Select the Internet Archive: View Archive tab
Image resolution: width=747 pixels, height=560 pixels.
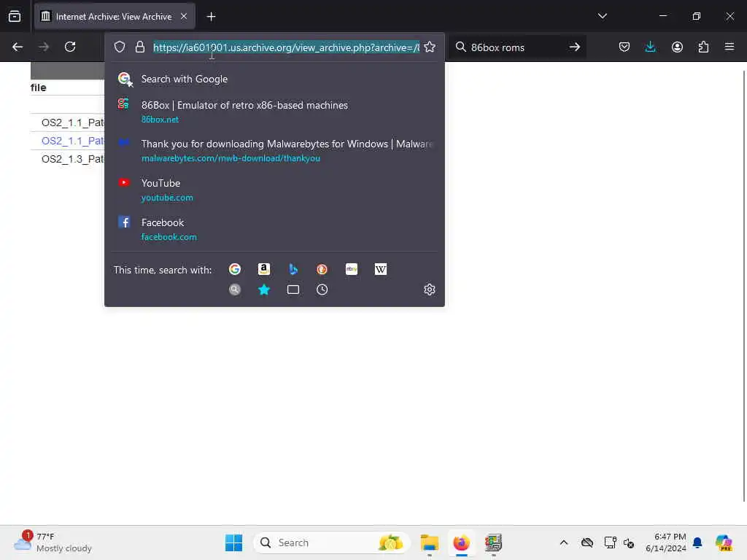(115, 17)
